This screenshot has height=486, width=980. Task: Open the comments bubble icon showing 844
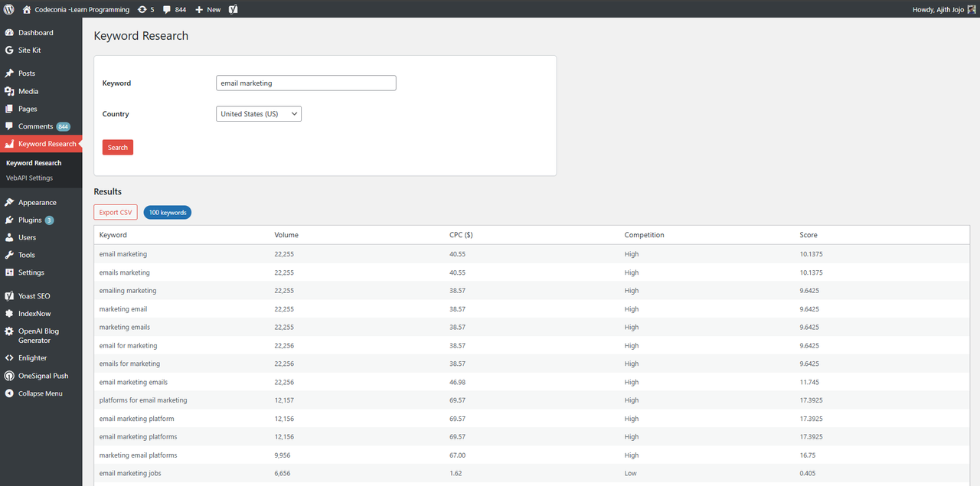(167, 10)
